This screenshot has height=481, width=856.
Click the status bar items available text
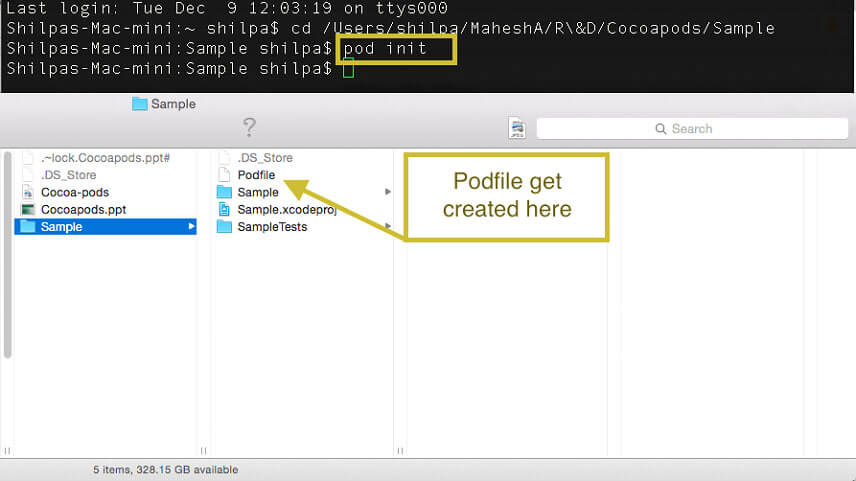(x=165, y=470)
